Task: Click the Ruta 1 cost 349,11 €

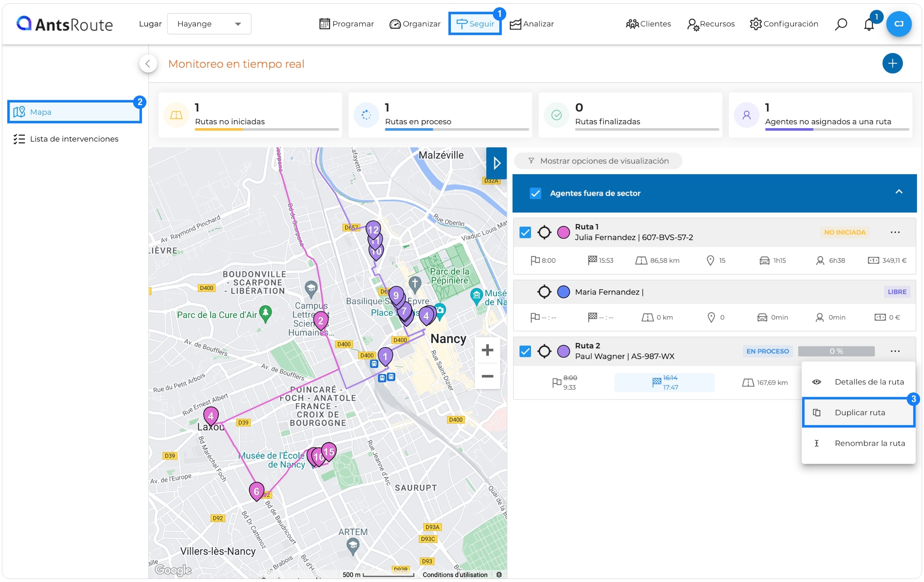Action: [x=887, y=260]
